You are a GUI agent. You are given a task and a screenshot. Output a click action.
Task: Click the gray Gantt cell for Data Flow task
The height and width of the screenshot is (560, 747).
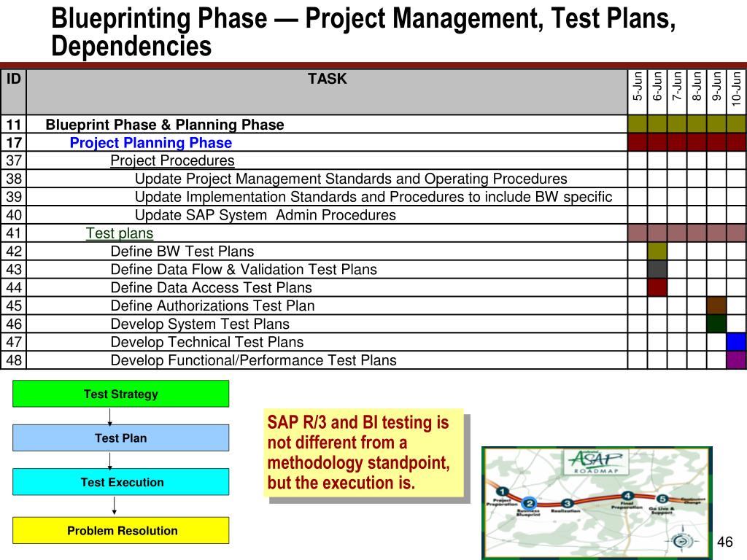pos(657,269)
